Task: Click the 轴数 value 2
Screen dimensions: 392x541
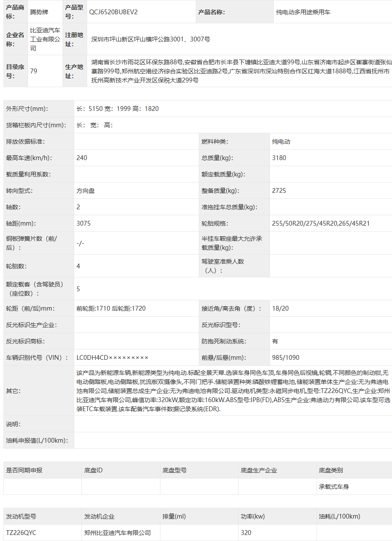Action: pos(78,207)
